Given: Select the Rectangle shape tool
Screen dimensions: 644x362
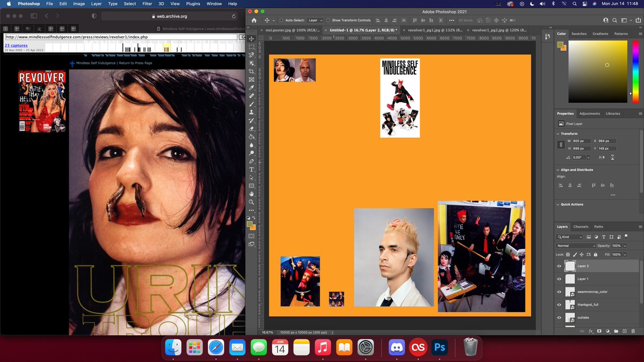Looking at the screenshot, I should 252,186.
